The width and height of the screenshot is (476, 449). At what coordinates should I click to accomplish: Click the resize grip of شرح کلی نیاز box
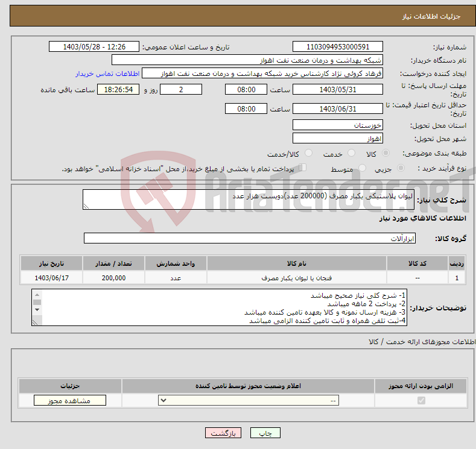point(86,206)
